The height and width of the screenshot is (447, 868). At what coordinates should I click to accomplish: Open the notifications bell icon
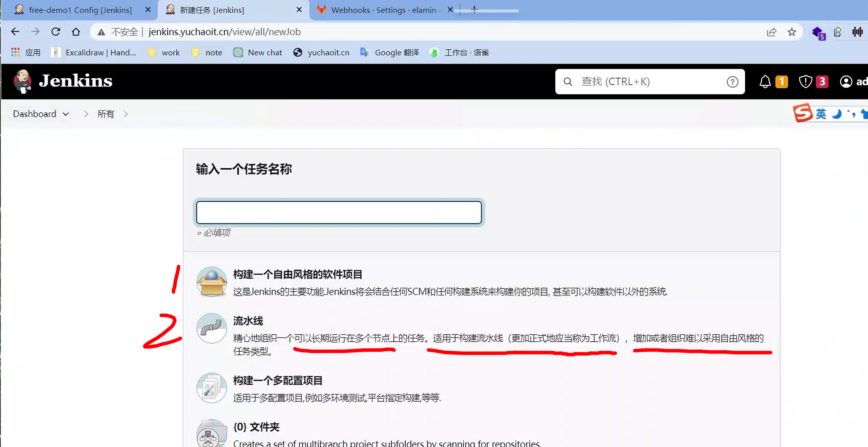[765, 82]
